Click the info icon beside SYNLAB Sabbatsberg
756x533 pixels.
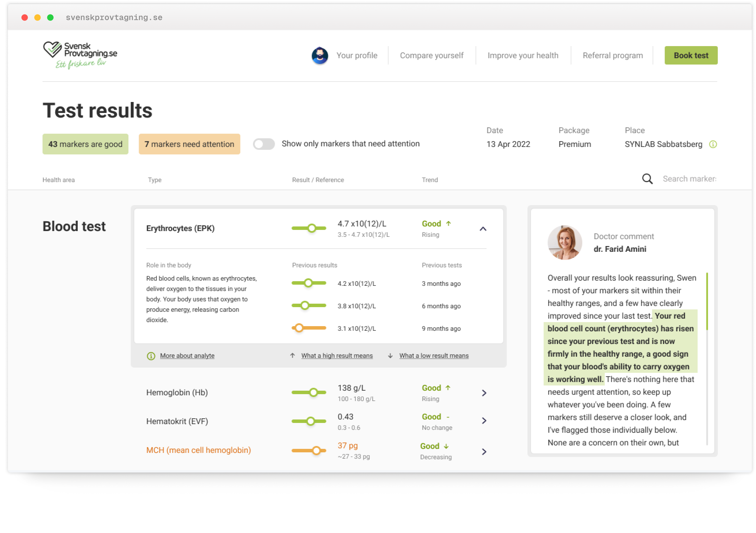click(x=713, y=144)
